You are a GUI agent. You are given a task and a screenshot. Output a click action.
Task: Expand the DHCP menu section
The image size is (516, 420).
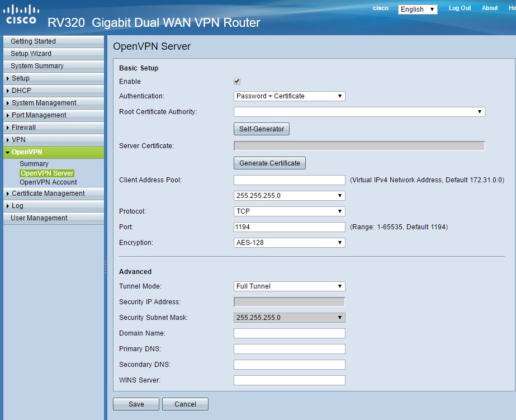(x=54, y=91)
